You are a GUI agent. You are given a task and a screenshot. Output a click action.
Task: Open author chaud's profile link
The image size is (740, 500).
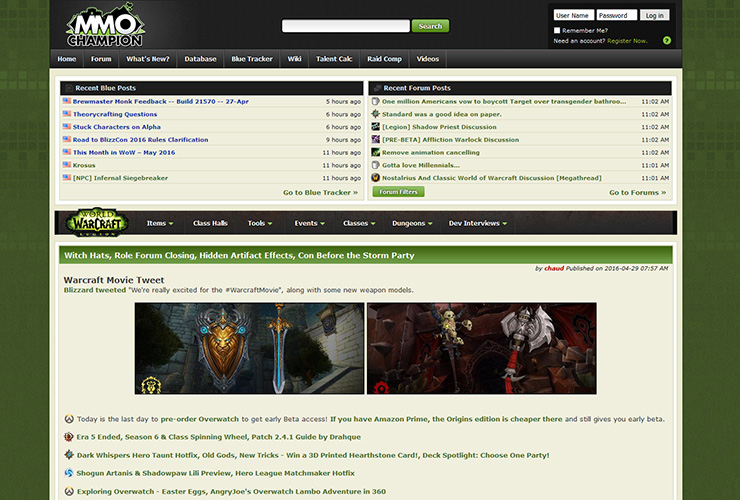click(x=554, y=268)
